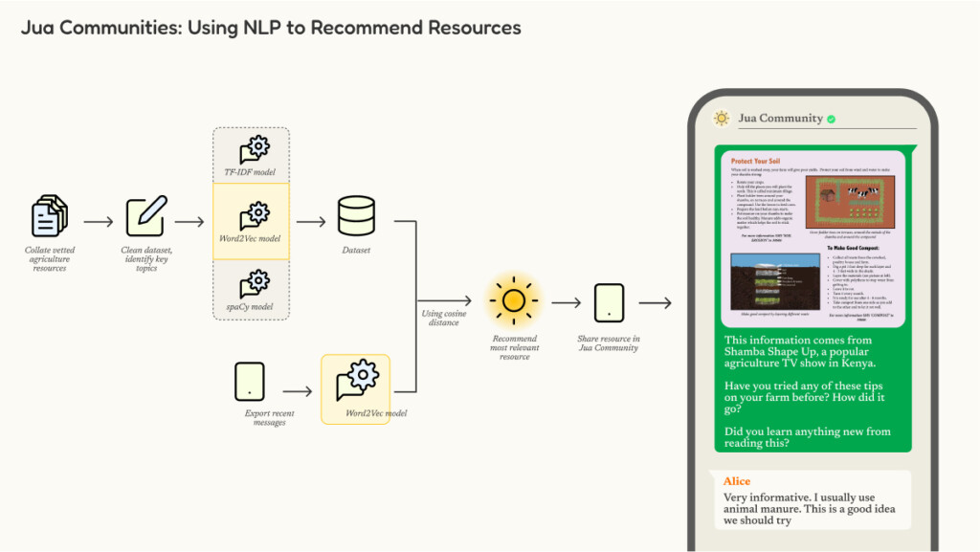Viewport: 980px width, 552px height.
Task: Open the Jua Community header tab
Action: click(x=780, y=118)
